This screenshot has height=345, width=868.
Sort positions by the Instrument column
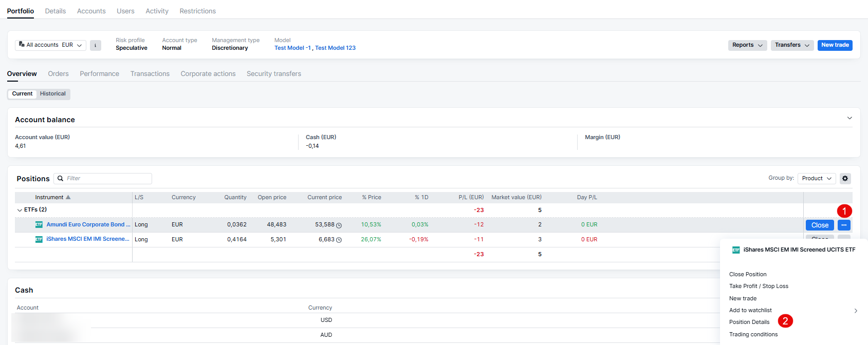[49, 198]
